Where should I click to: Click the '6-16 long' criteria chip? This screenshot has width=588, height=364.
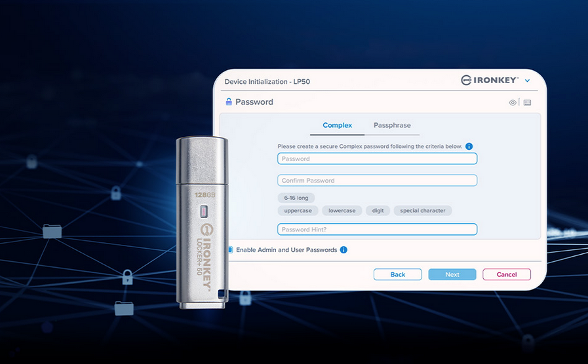pyautogui.click(x=296, y=198)
